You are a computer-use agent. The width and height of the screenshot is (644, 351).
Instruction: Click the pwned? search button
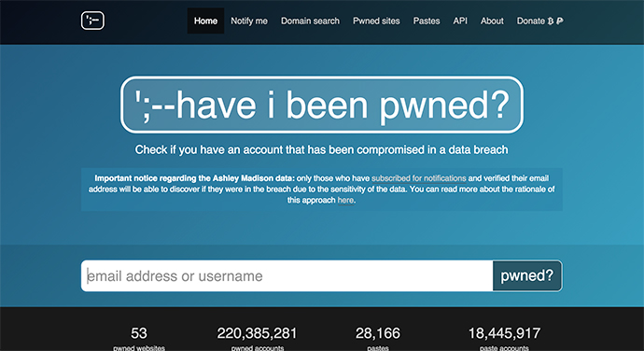[527, 275]
